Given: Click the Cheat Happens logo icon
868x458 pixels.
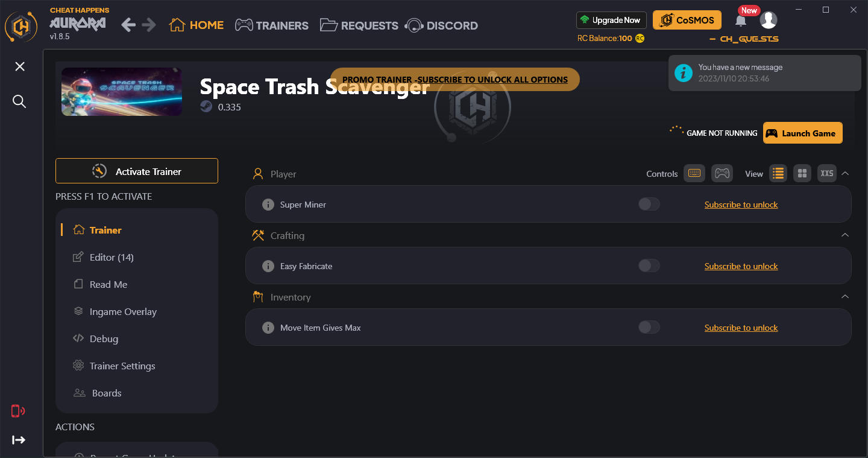Looking at the screenshot, I should point(21,26).
